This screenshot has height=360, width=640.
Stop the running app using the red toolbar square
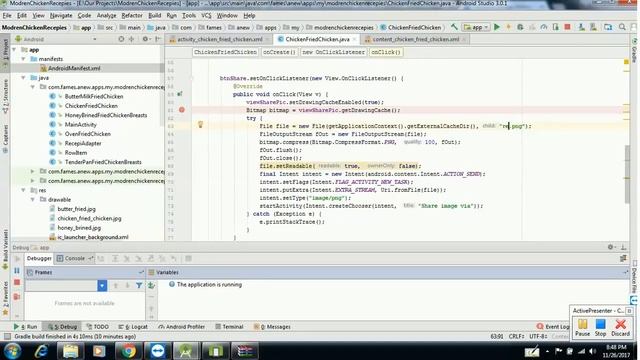tap(567, 27)
